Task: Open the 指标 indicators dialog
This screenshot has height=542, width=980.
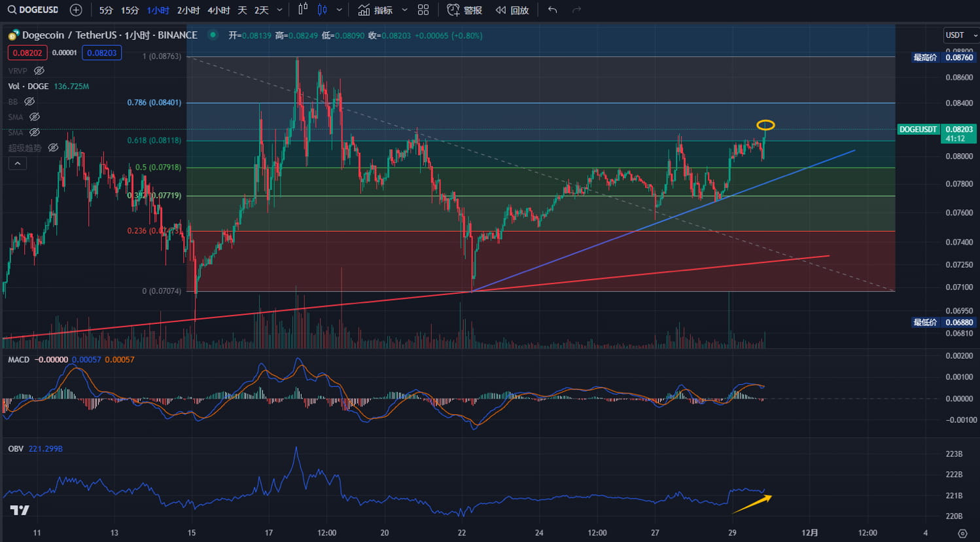Action: (x=376, y=10)
